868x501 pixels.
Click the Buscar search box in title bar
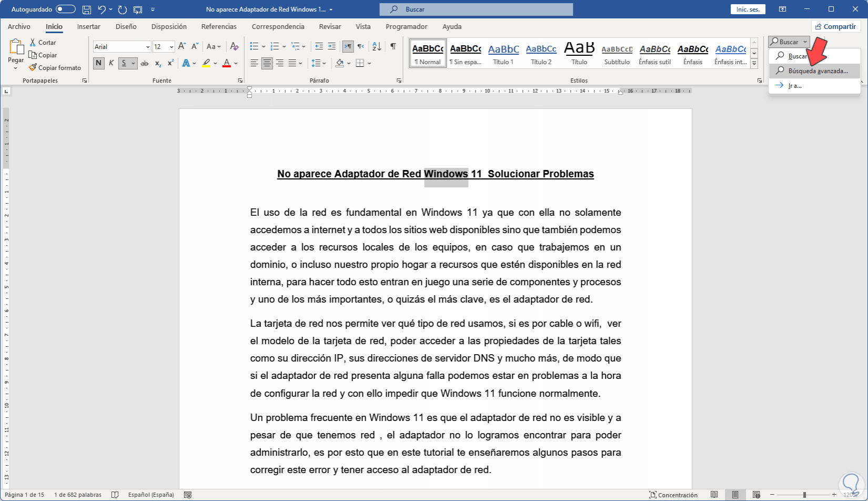(476, 9)
